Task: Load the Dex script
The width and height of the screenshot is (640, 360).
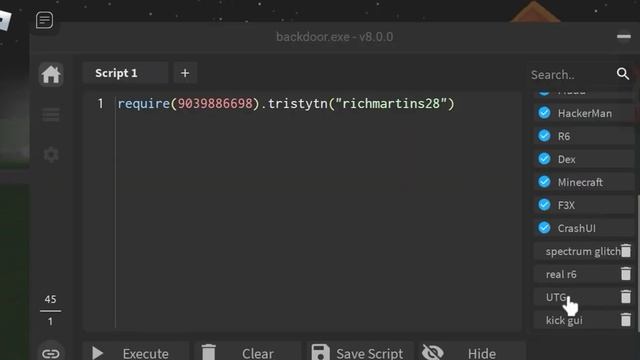Action: point(584,159)
